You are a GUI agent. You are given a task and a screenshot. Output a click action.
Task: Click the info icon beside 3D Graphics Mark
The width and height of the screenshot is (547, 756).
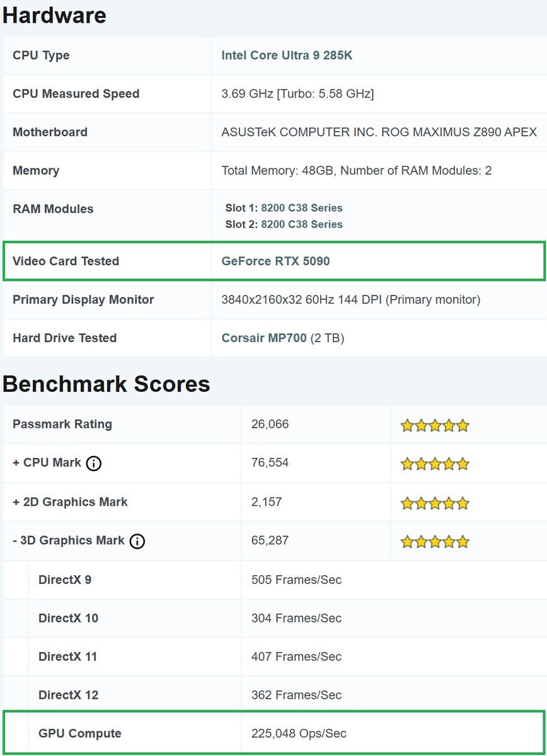(x=137, y=541)
